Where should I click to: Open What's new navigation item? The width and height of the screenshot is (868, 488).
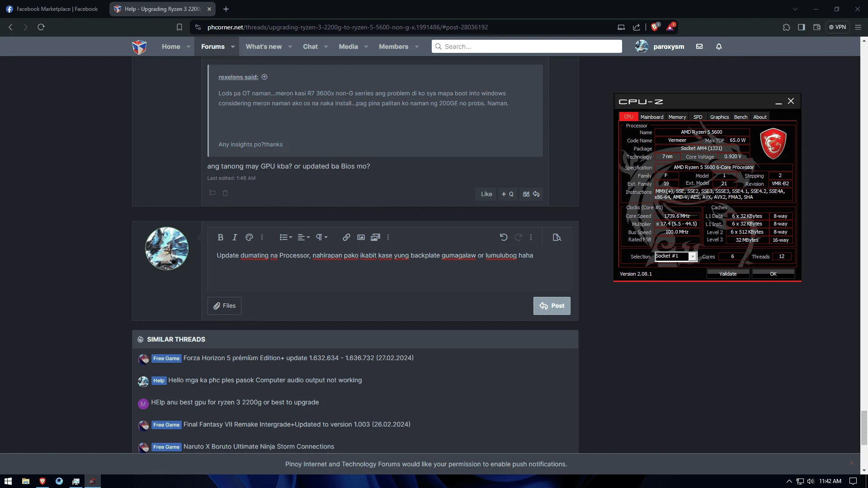pyautogui.click(x=264, y=47)
